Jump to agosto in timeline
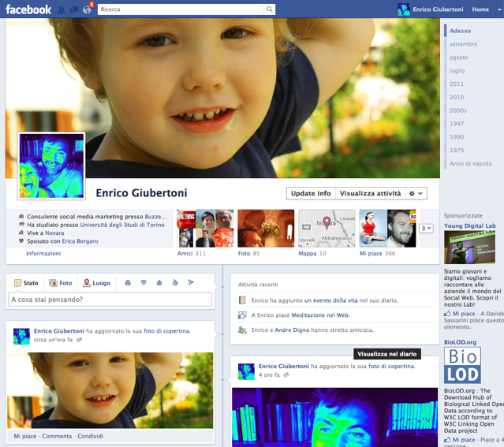 click(459, 58)
